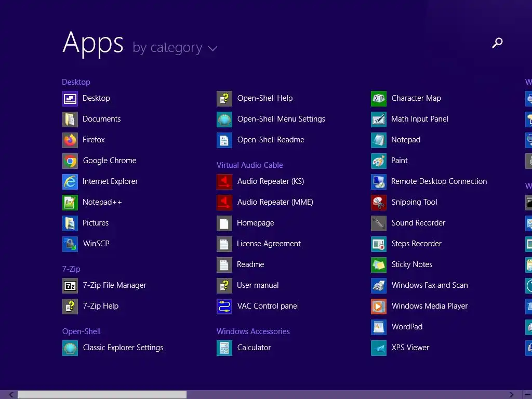
Task: Open the Character Map icon
Action: click(x=379, y=99)
